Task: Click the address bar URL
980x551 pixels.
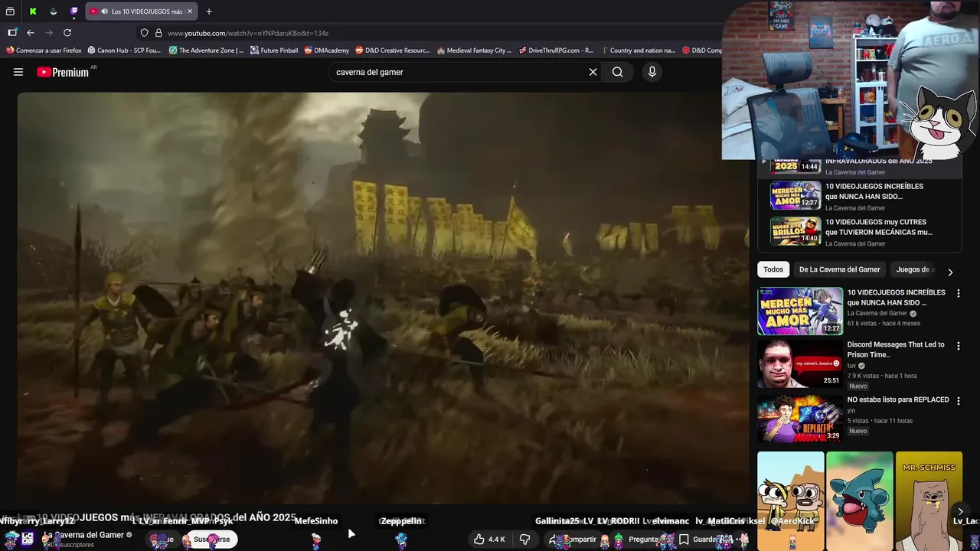Action: [x=248, y=33]
